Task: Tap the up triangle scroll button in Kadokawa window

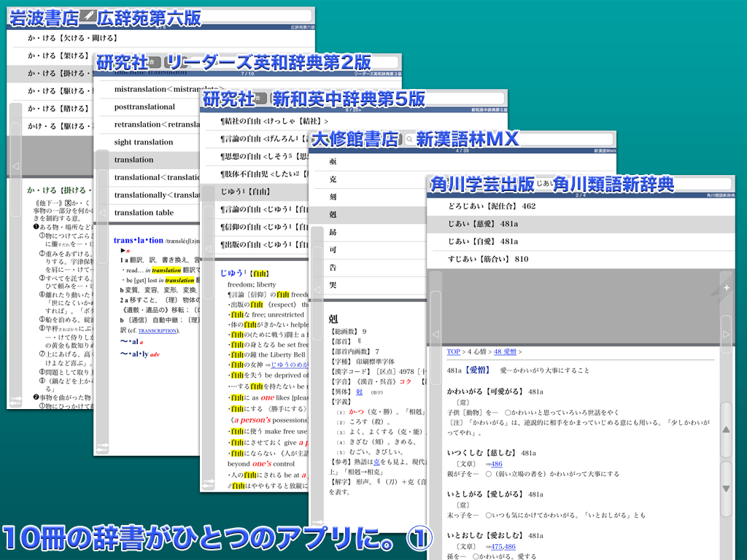Action: tap(726, 429)
